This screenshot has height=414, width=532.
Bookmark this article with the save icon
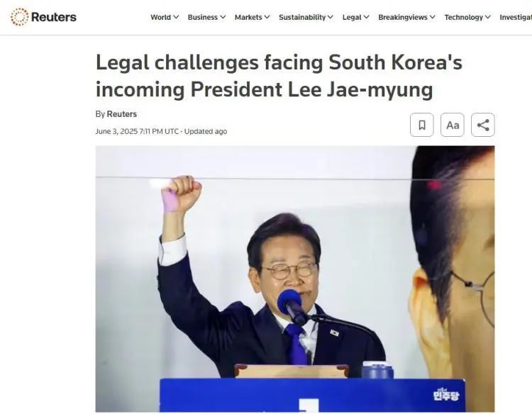(422, 125)
